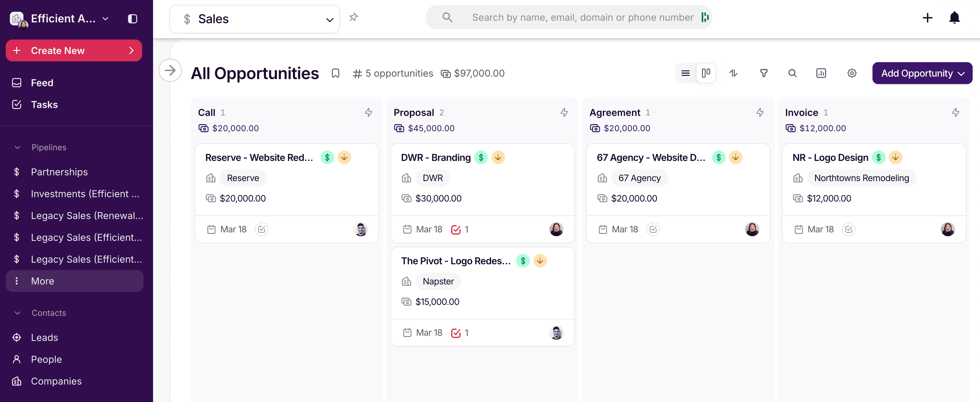This screenshot has height=402, width=980.
Task: Expand the Add Opportunity dropdown
Action: (x=961, y=73)
